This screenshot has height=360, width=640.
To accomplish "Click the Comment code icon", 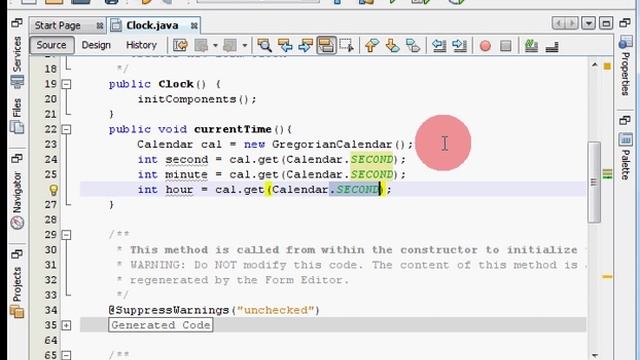I will pos(531,45).
